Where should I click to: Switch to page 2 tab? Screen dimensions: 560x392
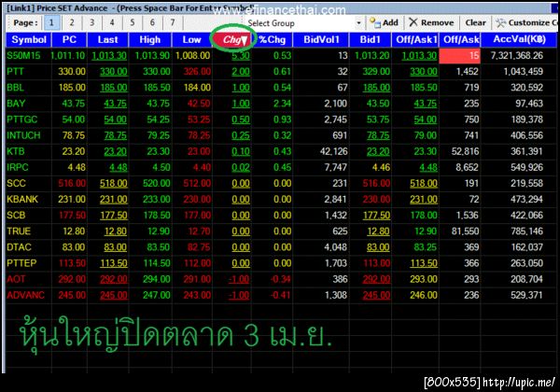72,22
